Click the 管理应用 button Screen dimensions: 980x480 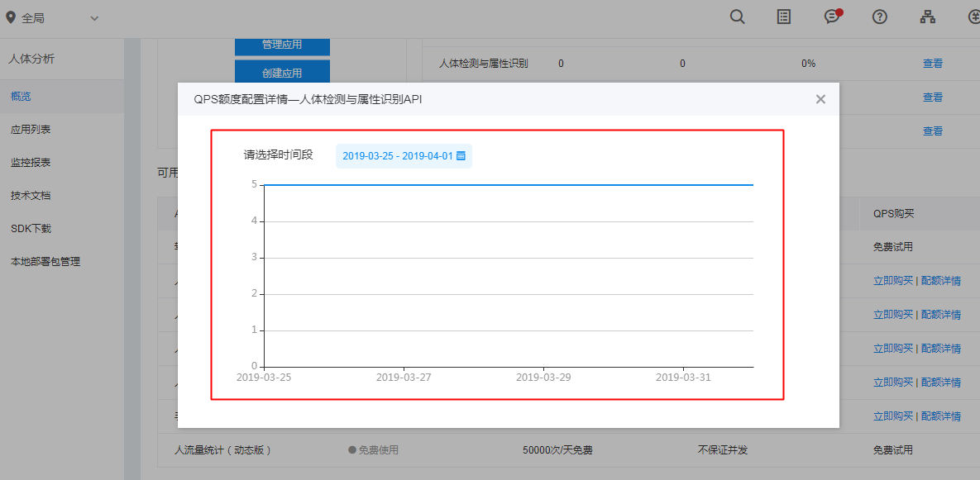click(x=282, y=46)
